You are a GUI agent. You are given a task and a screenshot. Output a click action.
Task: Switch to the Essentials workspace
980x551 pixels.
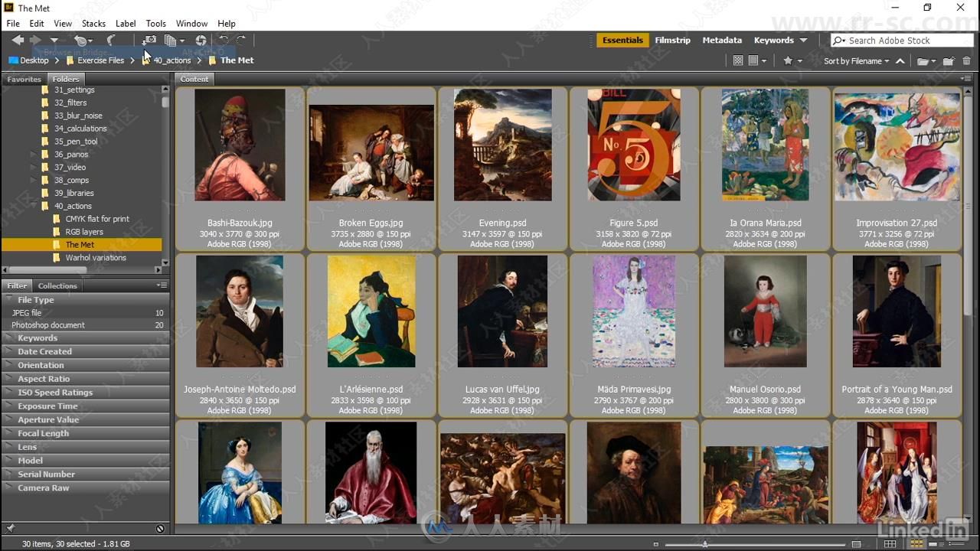622,40
